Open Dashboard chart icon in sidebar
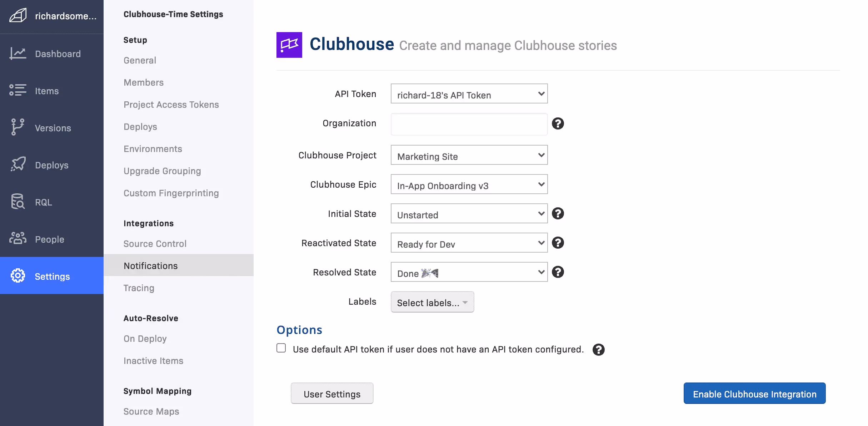The height and width of the screenshot is (426, 868). click(x=18, y=54)
